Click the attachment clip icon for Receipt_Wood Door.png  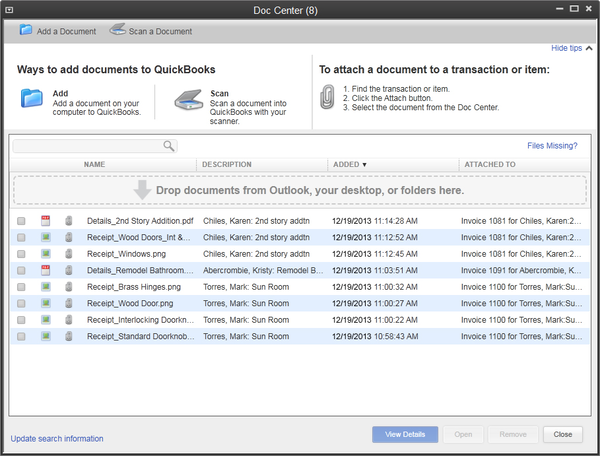[69, 303]
